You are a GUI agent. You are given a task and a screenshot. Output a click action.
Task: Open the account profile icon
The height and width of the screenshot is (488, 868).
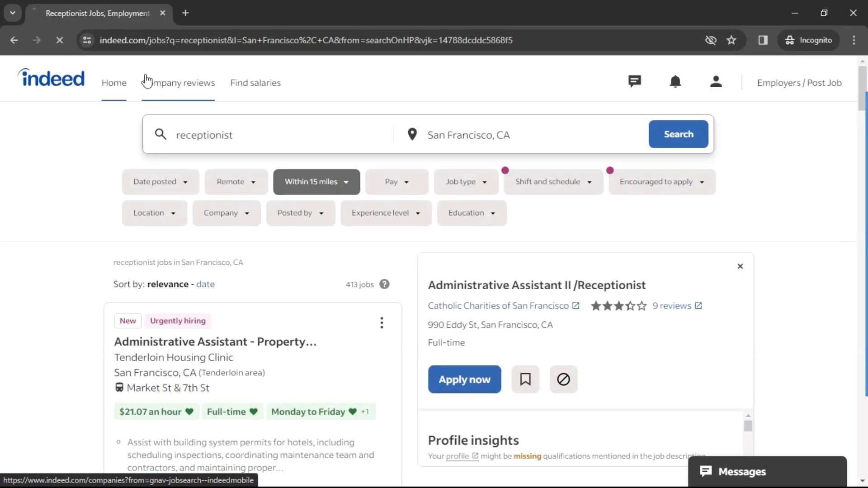pyautogui.click(x=716, y=82)
